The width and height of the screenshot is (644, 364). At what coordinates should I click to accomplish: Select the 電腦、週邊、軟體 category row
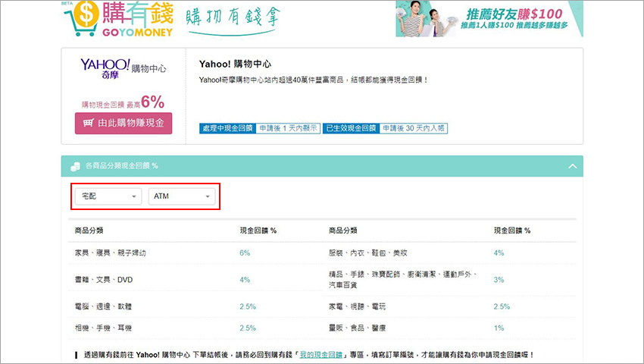click(195, 306)
